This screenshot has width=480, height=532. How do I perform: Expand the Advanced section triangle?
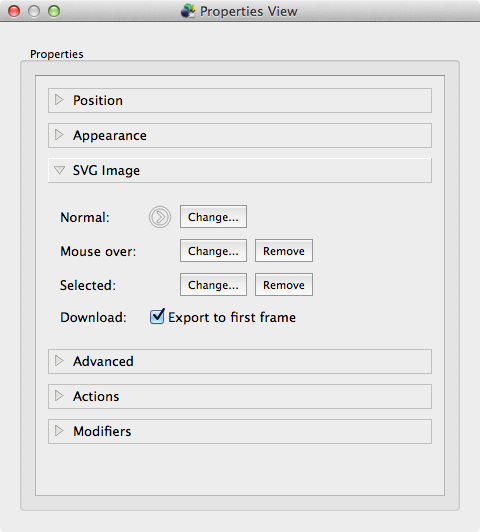pyautogui.click(x=59, y=361)
